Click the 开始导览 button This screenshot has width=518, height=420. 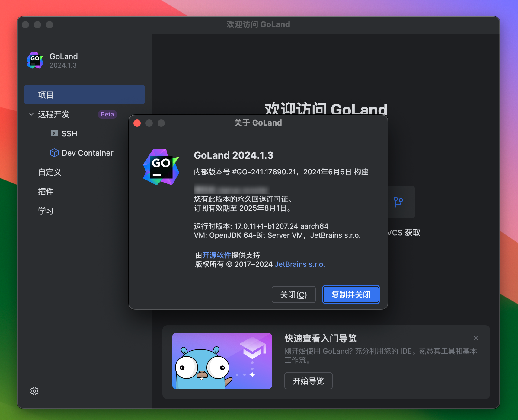pyautogui.click(x=308, y=381)
